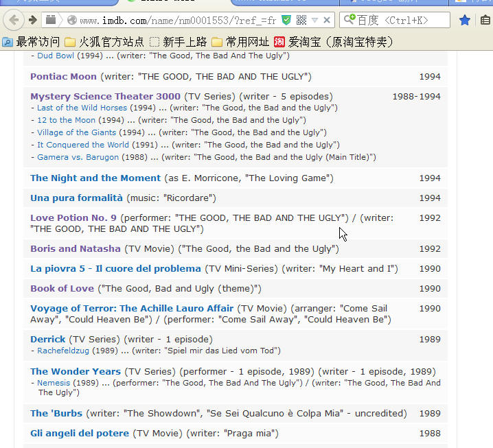The image size is (493, 448).
Task: Click the 1994 year beside Pontiac Moon
Action: [430, 76]
